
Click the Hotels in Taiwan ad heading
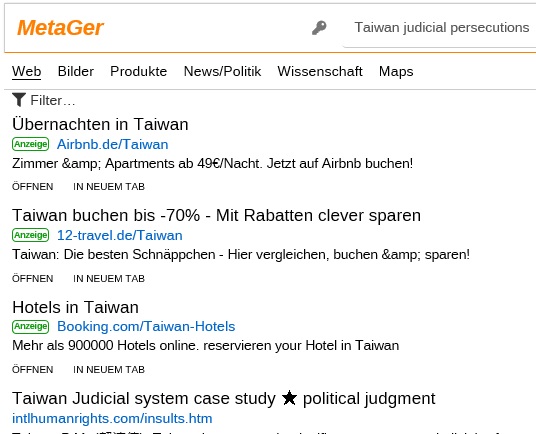pyautogui.click(x=75, y=307)
